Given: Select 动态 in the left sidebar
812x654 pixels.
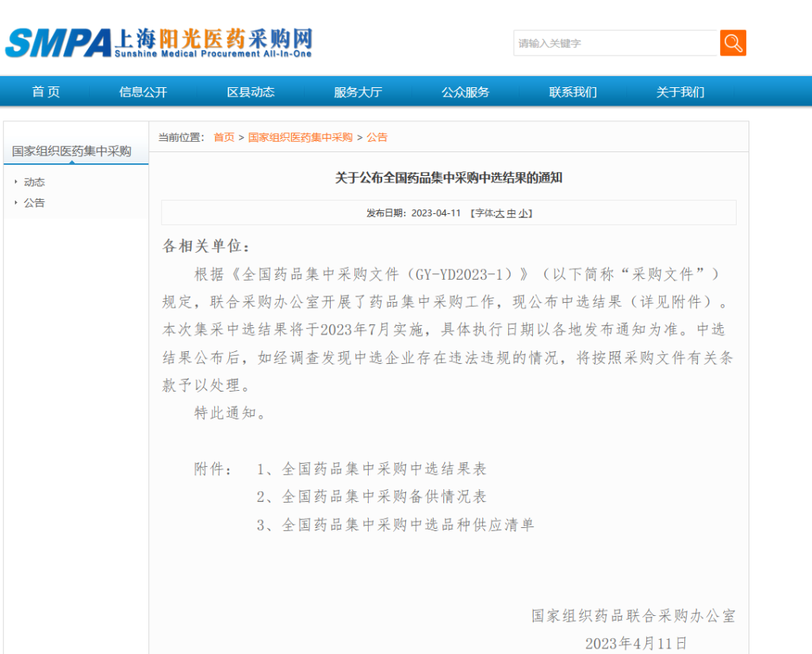Looking at the screenshot, I should pos(34,182).
